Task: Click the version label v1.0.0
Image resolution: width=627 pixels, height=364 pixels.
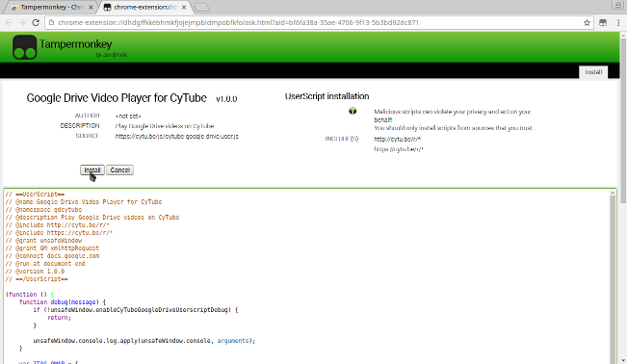Action: pyautogui.click(x=226, y=99)
